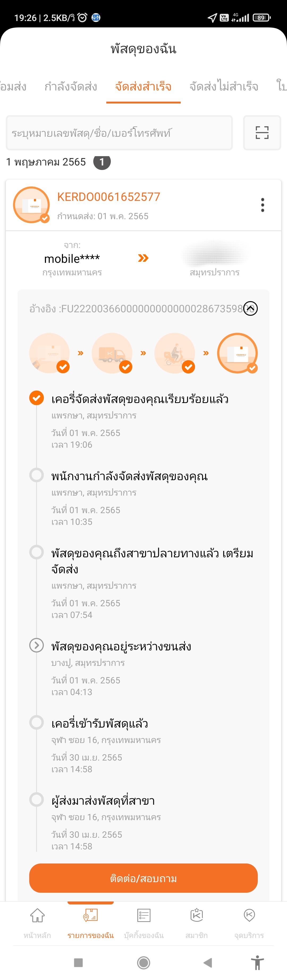Open three-dot menu for parcel KERDO0061652577
The width and height of the screenshot is (287, 980).
(x=262, y=205)
